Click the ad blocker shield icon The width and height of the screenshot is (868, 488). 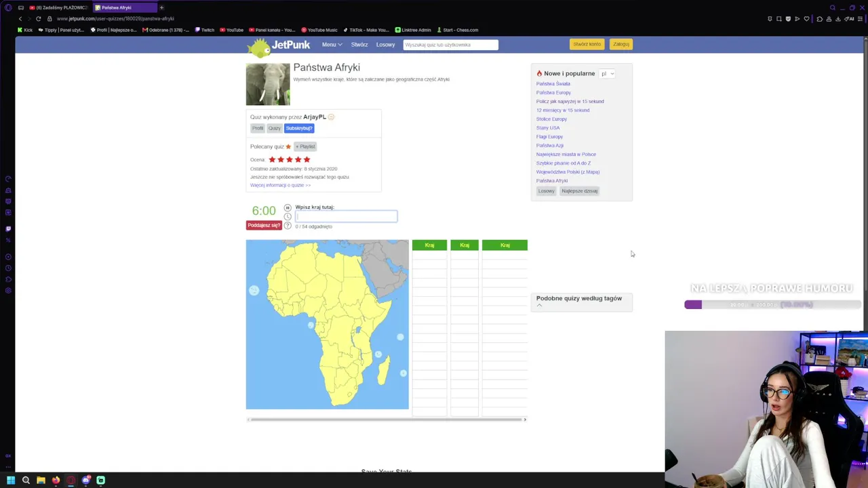pyautogui.click(x=787, y=19)
